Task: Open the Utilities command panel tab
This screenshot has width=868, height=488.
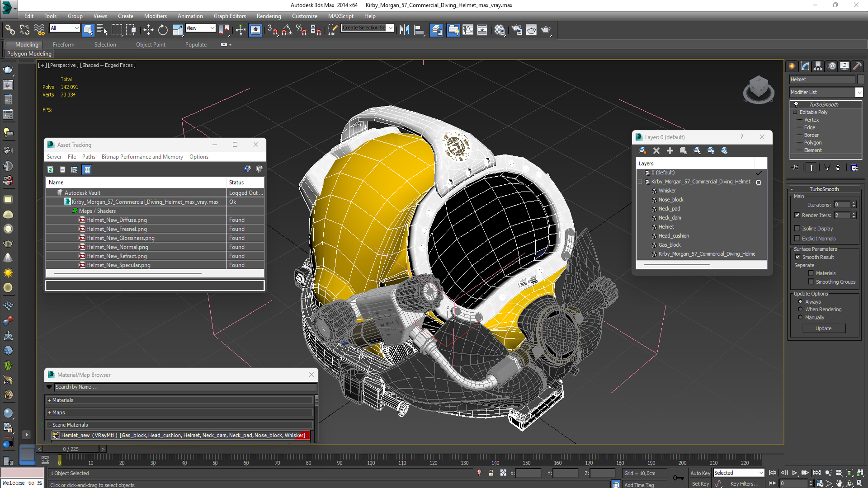Action: click(857, 66)
